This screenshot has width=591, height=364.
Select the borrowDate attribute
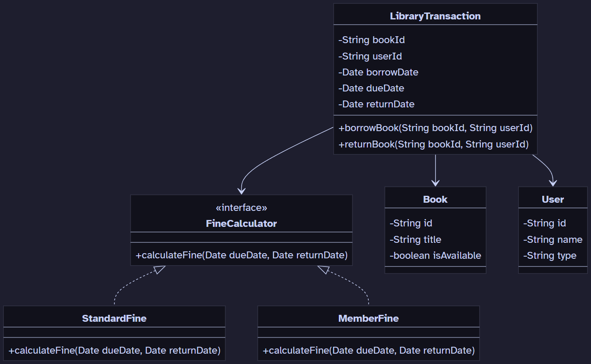[x=378, y=72]
